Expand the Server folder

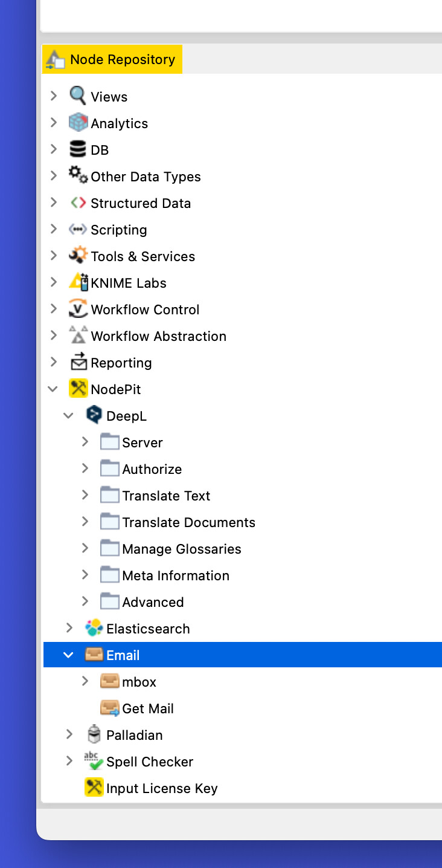pyautogui.click(x=85, y=441)
